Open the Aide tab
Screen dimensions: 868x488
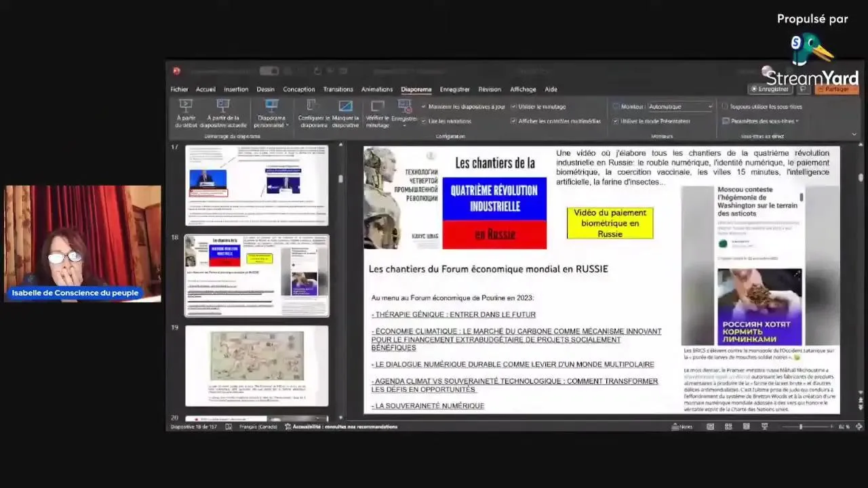[x=551, y=89]
